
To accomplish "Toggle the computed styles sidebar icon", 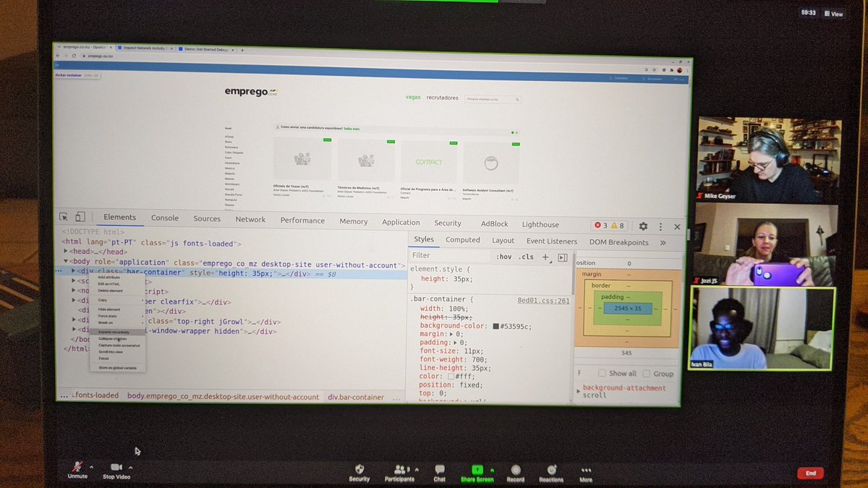I will pyautogui.click(x=563, y=257).
